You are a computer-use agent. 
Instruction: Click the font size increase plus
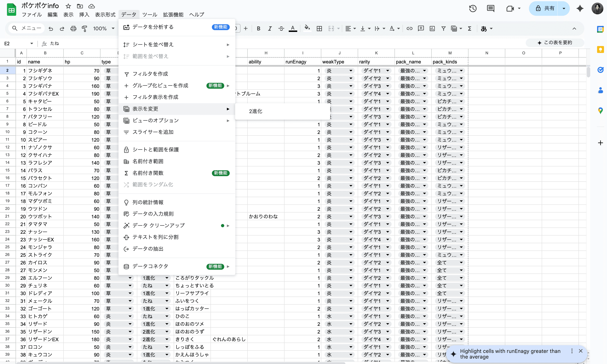coord(246,29)
